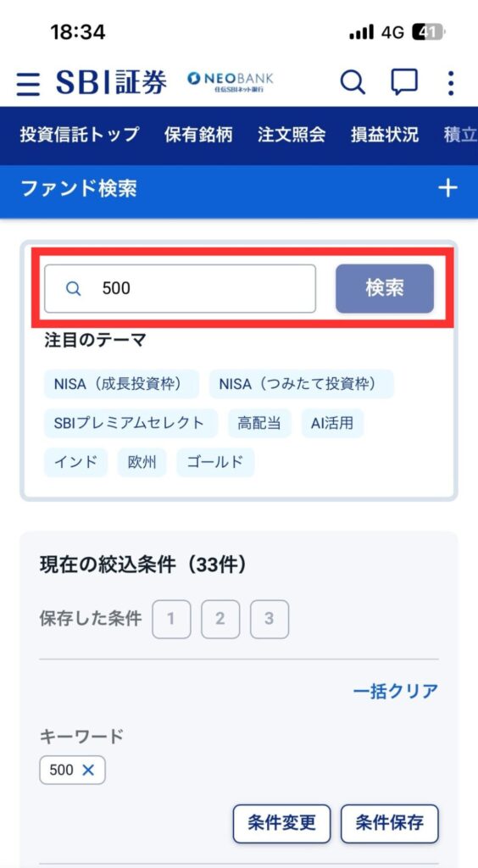Open the 損益状況 tab

385,135
